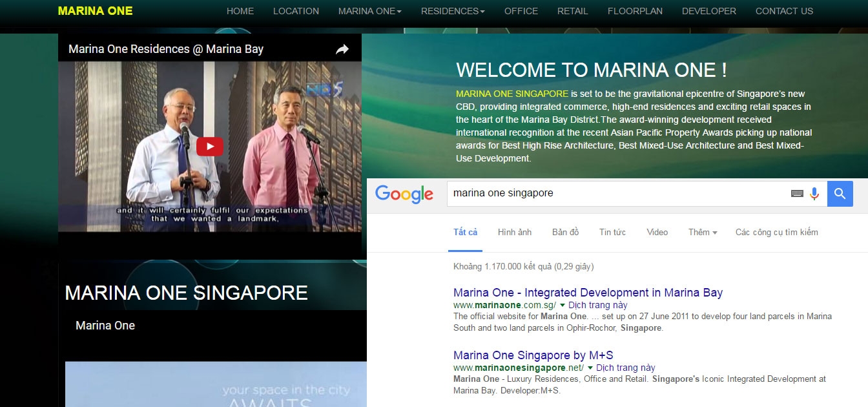This screenshot has height=407, width=868.
Task: Click the 'MARINA ONE SINGAPORE' large heading
Action: pyautogui.click(x=186, y=293)
